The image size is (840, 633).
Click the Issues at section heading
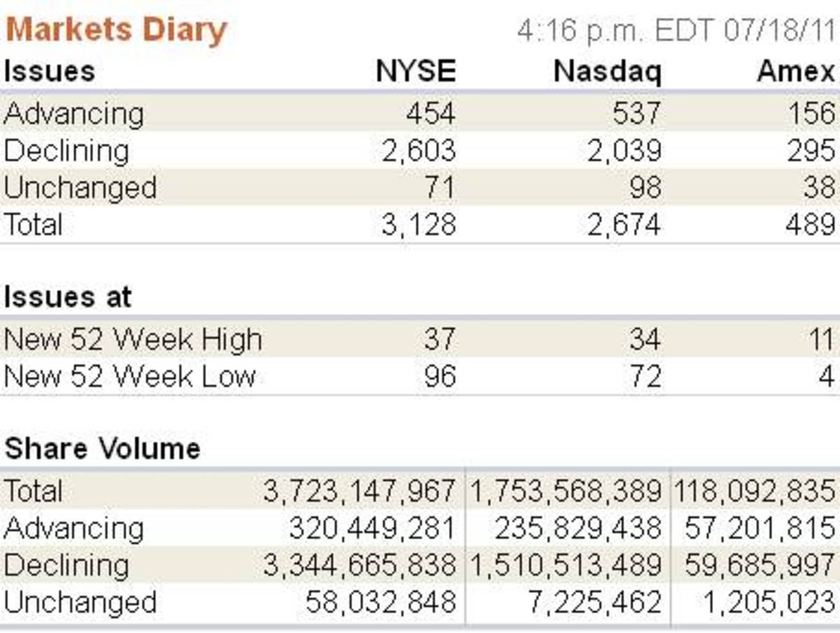tap(67, 297)
